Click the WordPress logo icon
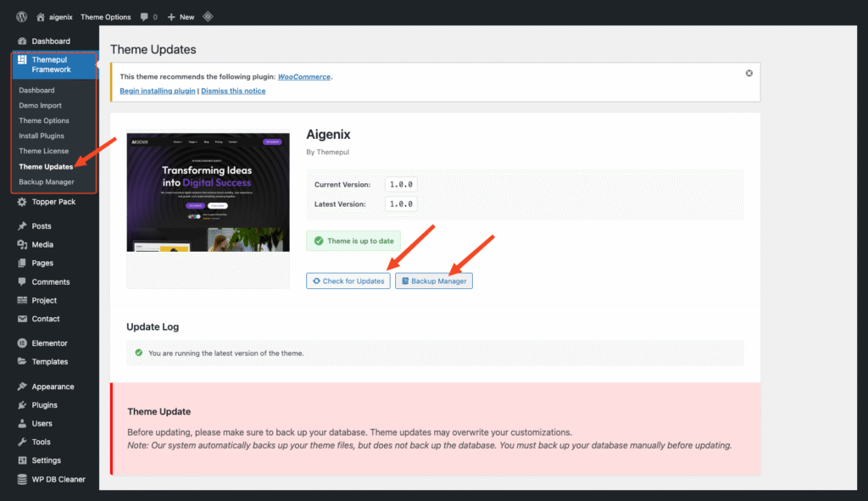This screenshot has height=501, width=868. tap(20, 16)
